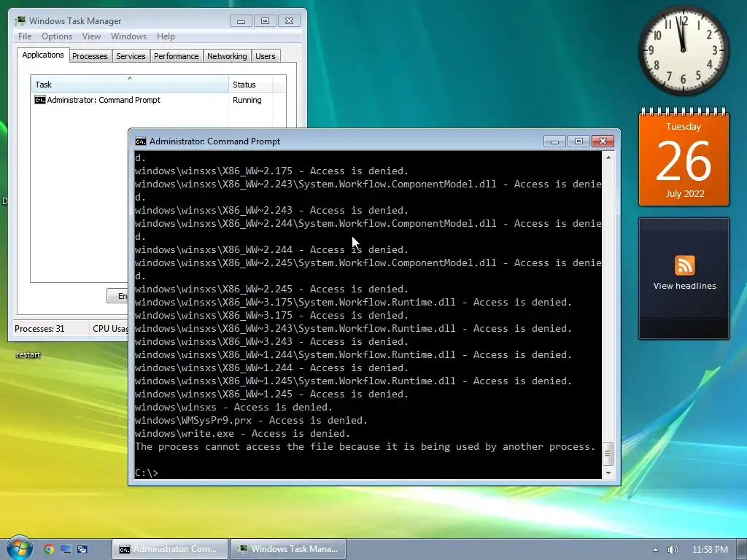Click 'windows\winsxs - Access is denied.' line
Screen dimensions: 747x560
click(233, 407)
